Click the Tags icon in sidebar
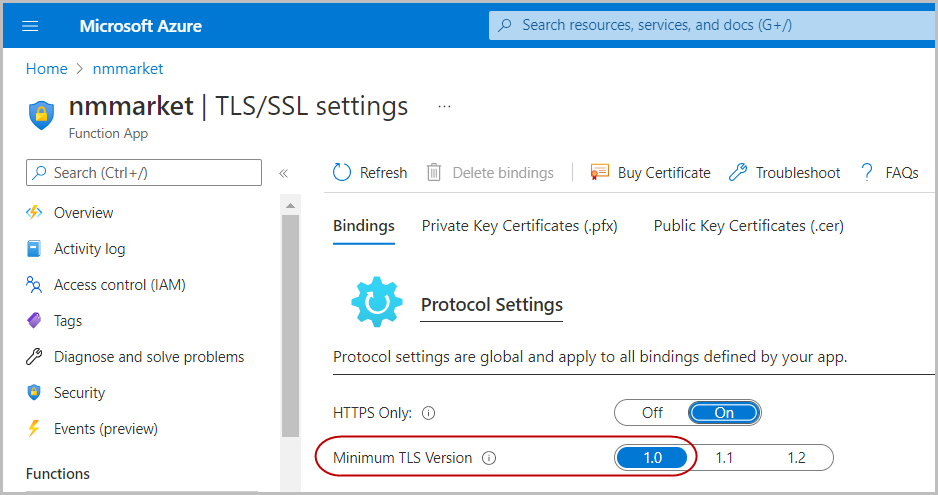 point(35,321)
